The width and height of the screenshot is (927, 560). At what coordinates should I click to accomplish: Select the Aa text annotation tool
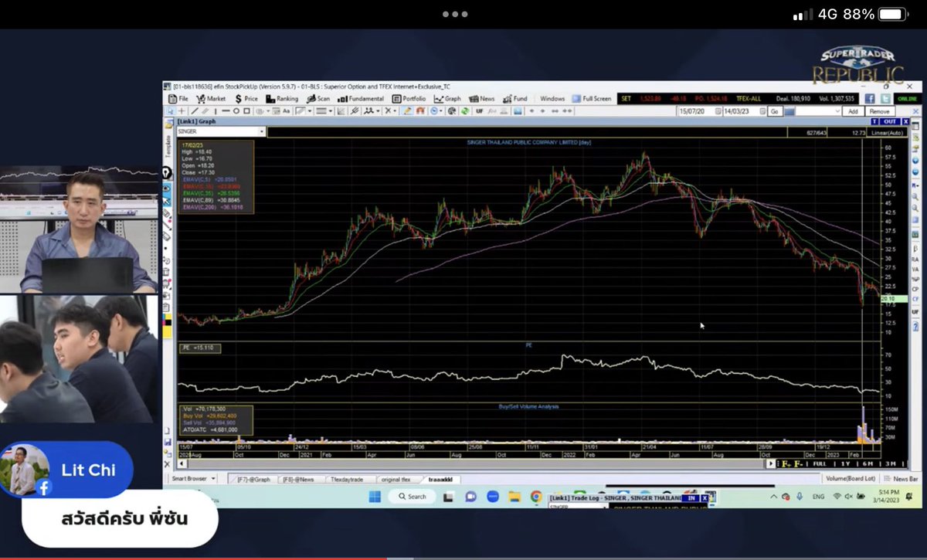point(286,111)
